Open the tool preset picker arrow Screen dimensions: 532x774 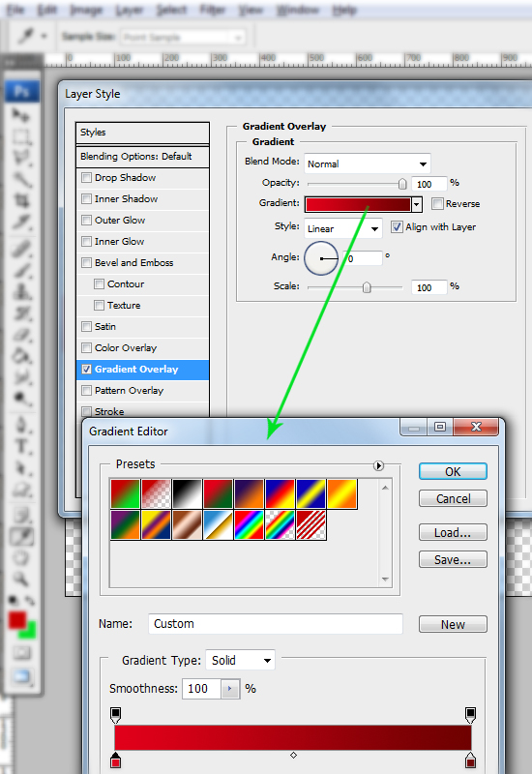click(44, 36)
